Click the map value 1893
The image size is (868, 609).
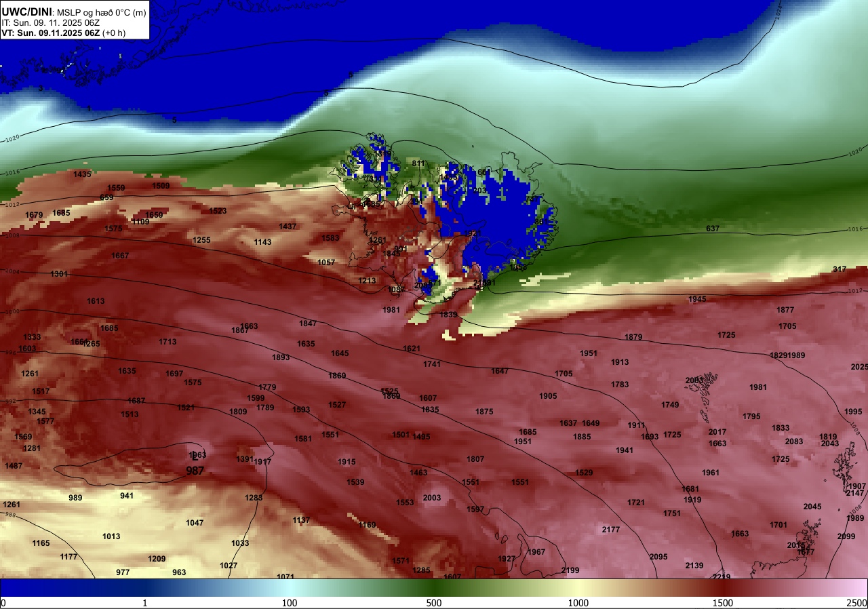[x=281, y=357]
